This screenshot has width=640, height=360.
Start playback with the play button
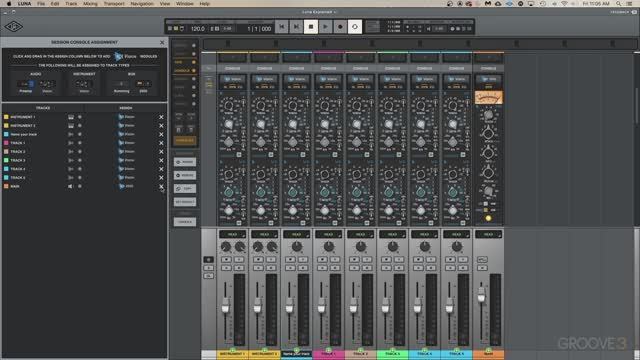(325, 27)
